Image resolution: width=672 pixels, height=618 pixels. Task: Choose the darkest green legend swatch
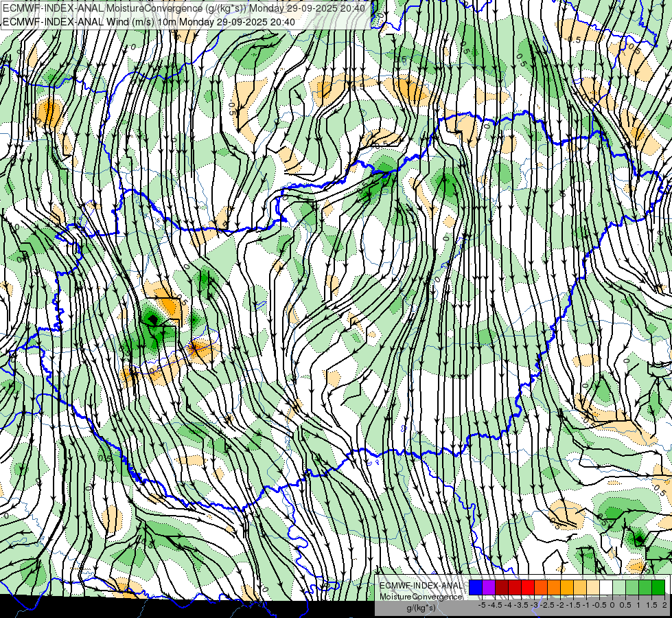pos(658,587)
